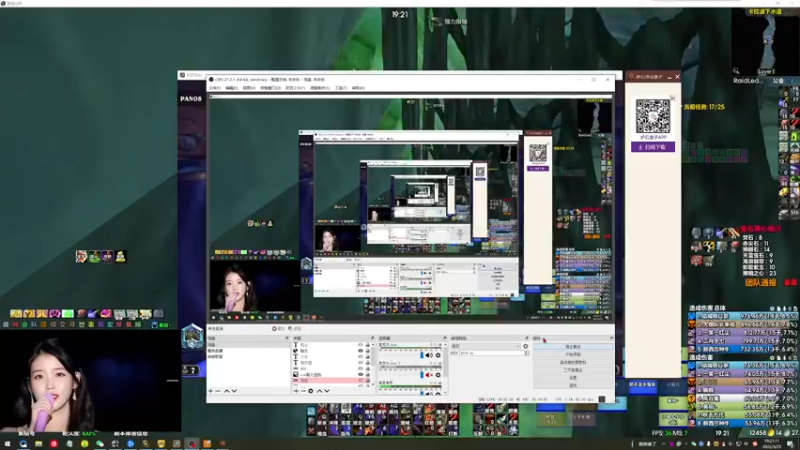Open the 工具 (Tools) menu in OBS
This screenshot has width=800, height=450.
pyautogui.click(x=340, y=88)
